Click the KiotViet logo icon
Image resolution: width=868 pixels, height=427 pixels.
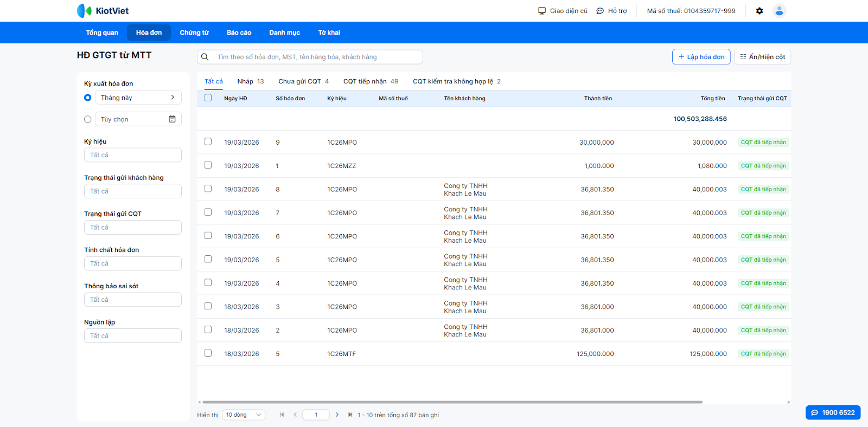click(84, 11)
